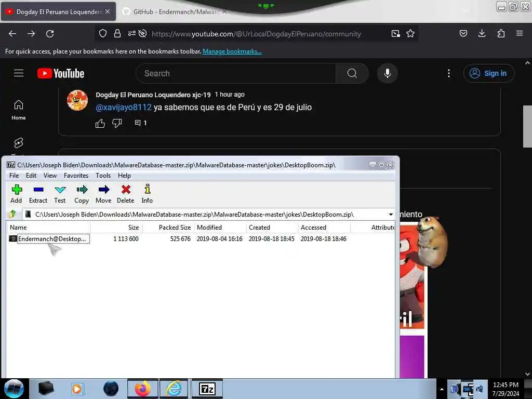Go forward in Firefox browser

pyautogui.click(x=31, y=34)
